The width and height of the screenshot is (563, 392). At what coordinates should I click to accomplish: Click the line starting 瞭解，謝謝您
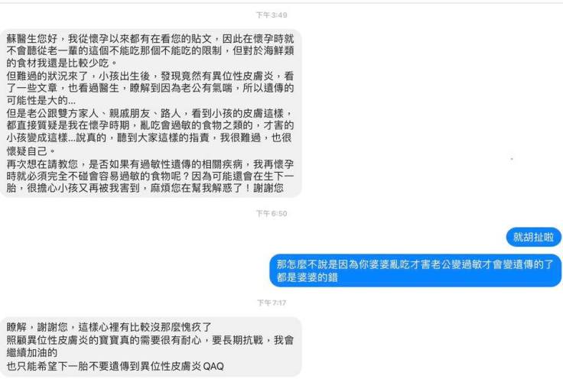click(x=109, y=327)
